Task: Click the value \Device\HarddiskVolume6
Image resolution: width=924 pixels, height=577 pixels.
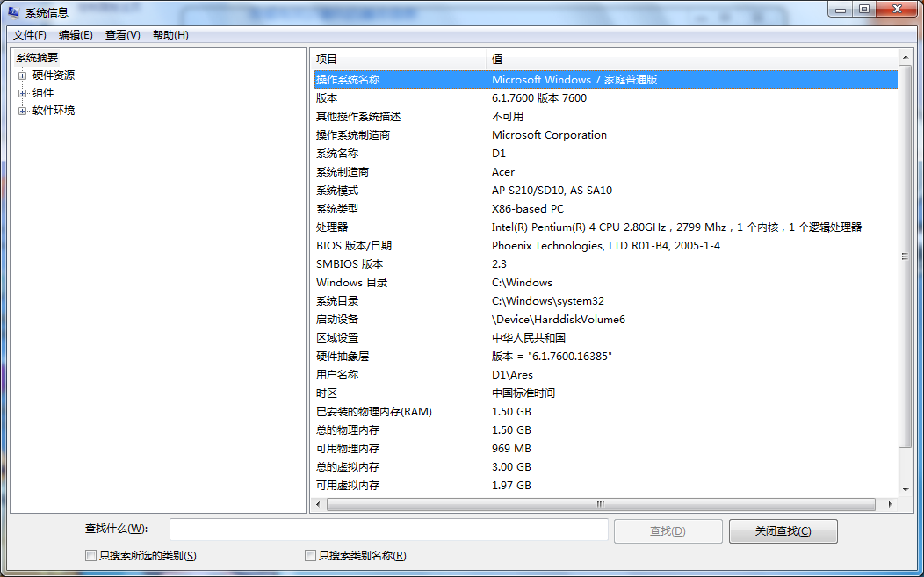Action: tap(559, 320)
